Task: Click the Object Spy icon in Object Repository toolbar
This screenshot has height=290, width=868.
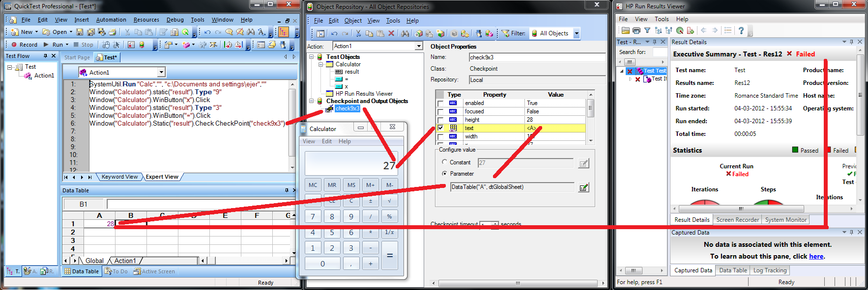Action: (479, 33)
